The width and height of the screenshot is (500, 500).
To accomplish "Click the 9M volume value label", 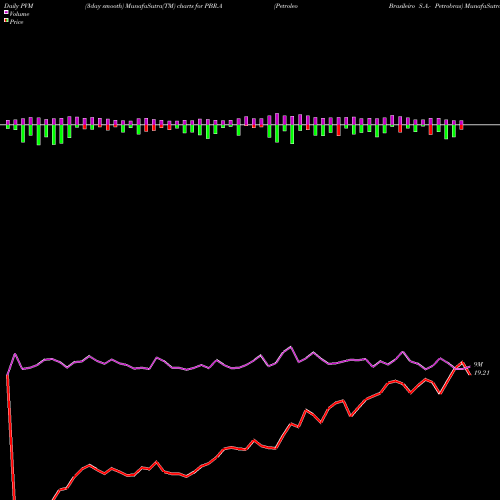I will [478, 365].
